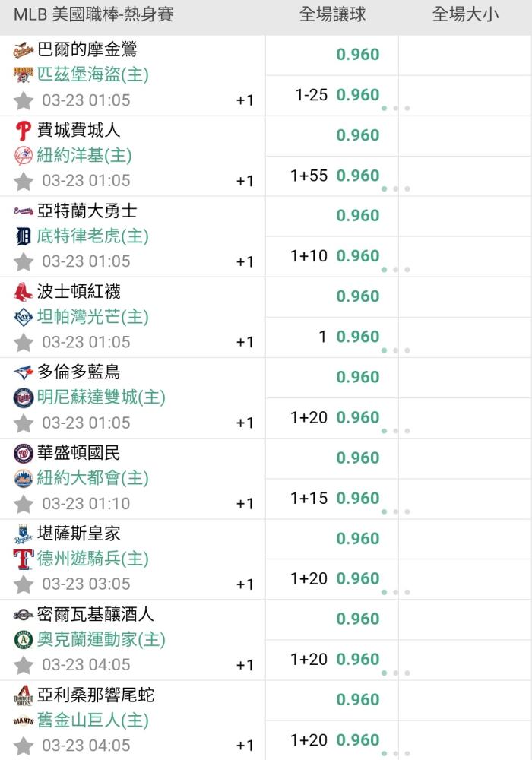532x760 pixels.
Task: Favorite the Orioles vs Pirates game star
Action: click(x=24, y=100)
